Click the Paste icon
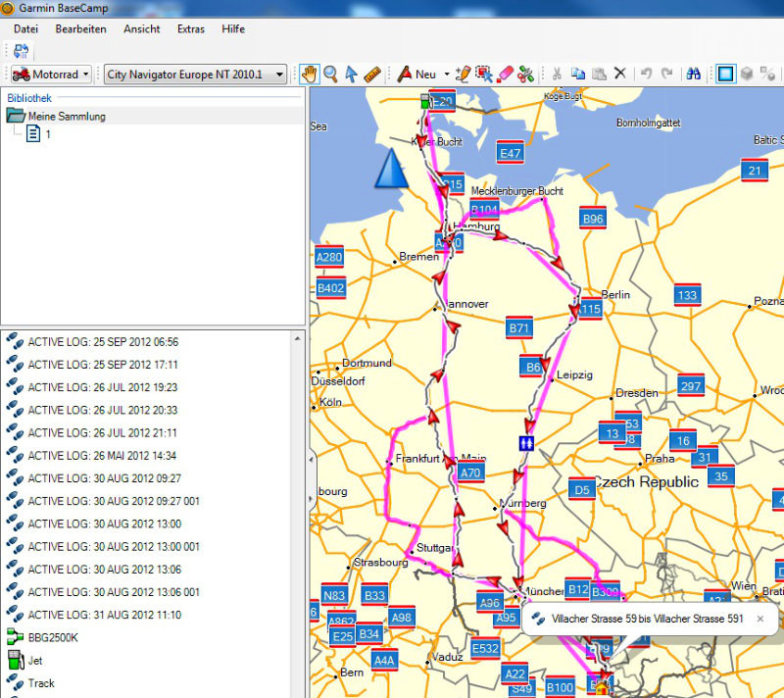The width and height of the screenshot is (784, 698). point(599,74)
